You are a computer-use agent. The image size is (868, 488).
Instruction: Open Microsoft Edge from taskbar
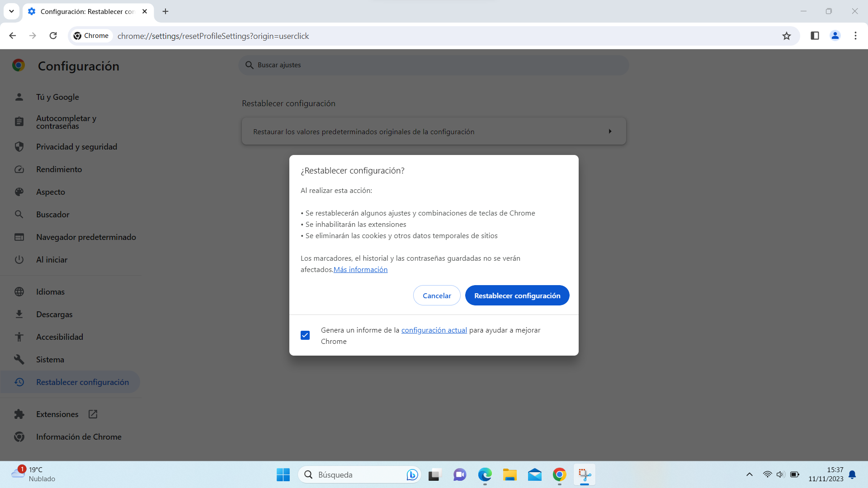coord(485,474)
